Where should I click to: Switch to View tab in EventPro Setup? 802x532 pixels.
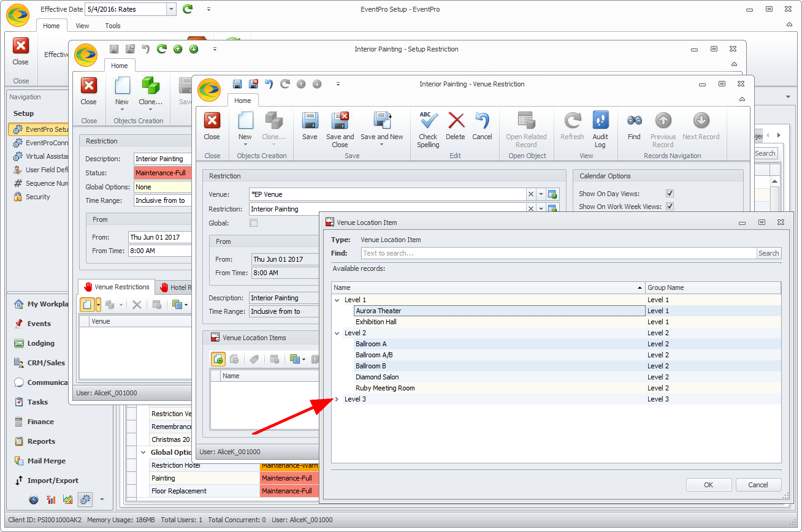[82, 26]
